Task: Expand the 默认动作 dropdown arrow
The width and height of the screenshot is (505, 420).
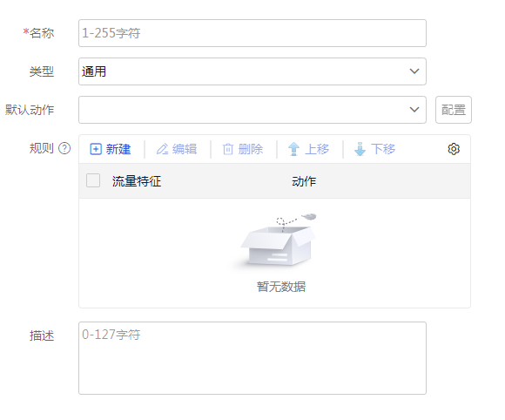Action: click(414, 110)
